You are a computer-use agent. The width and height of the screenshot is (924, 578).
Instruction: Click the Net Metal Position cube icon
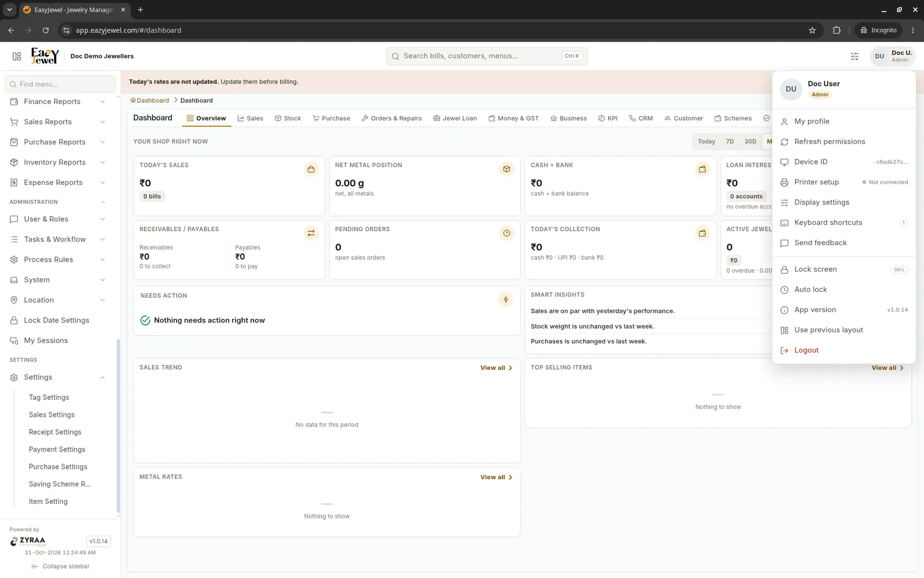click(x=506, y=169)
